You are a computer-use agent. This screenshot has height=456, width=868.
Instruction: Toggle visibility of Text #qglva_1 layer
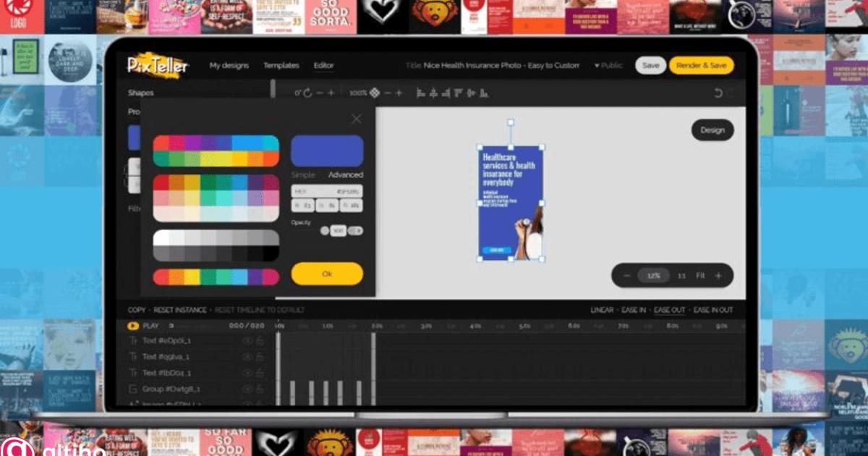click(247, 357)
